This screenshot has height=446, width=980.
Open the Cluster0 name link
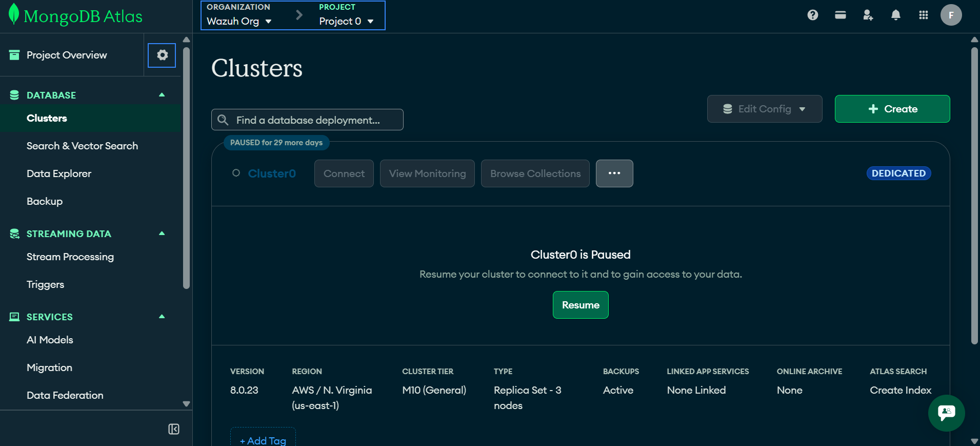coord(272,173)
